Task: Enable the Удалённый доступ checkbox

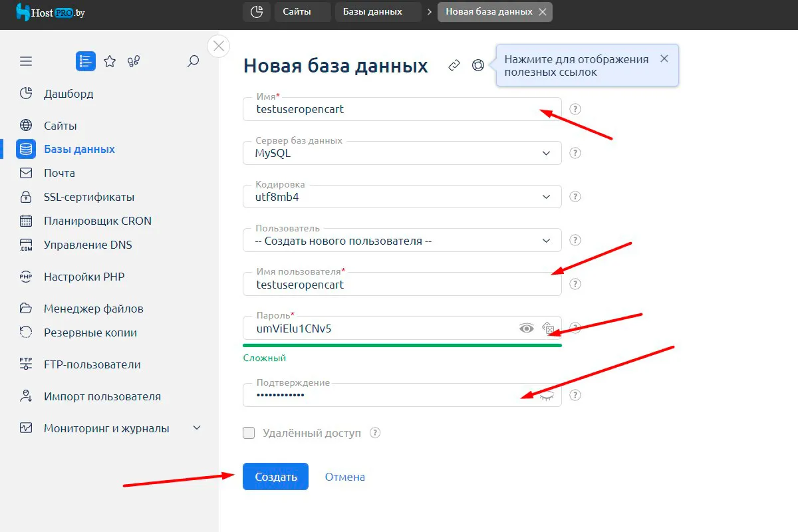Action: [249, 434]
